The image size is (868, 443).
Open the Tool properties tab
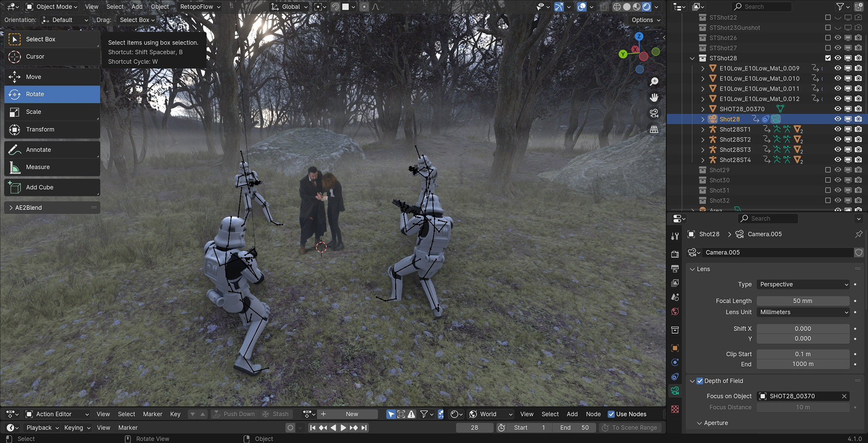pos(675,236)
